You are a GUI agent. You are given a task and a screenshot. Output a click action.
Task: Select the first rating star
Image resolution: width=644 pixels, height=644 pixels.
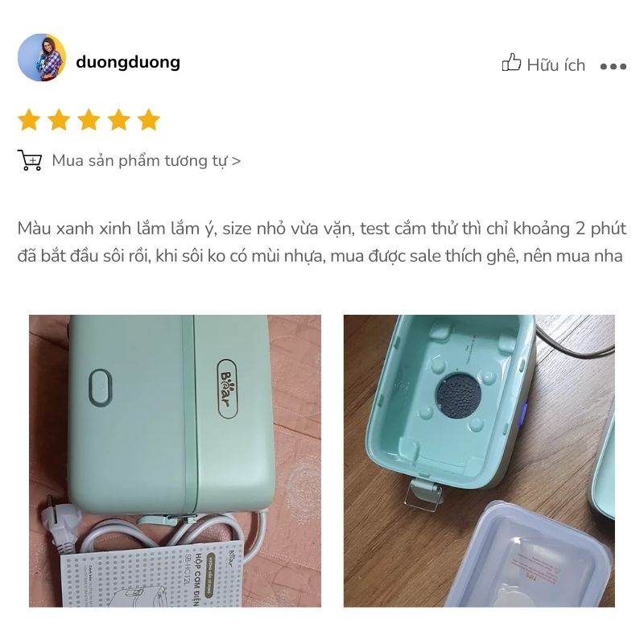coord(29,119)
